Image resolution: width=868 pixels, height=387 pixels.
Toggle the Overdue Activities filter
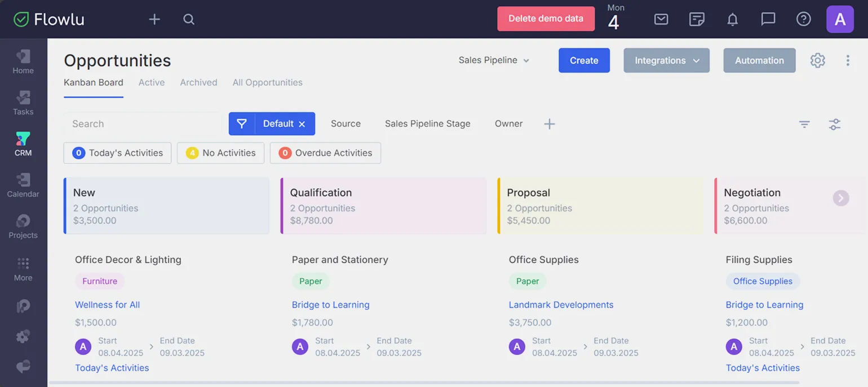pyautogui.click(x=325, y=153)
